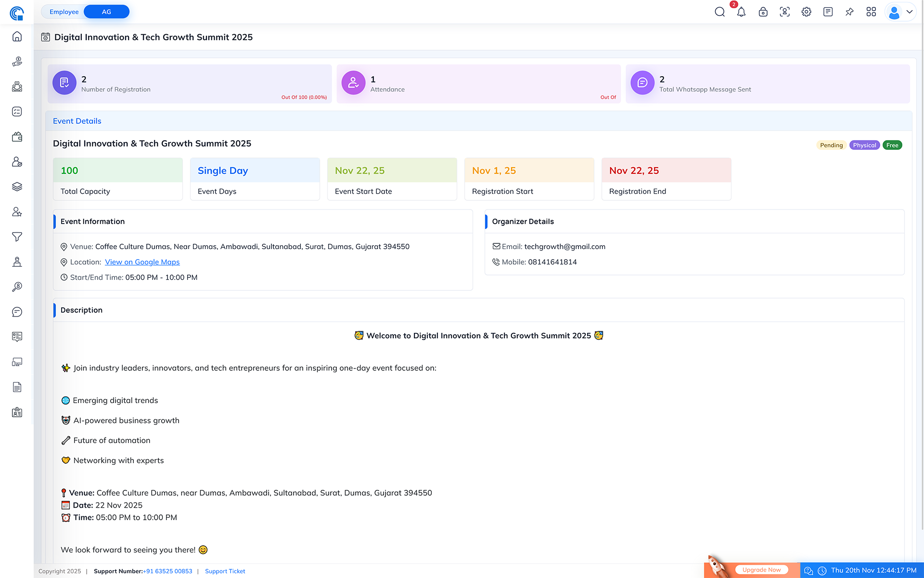The image size is (924, 578).
Task: Click the lock icon in the top bar
Action: pyautogui.click(x=763, y=12)
